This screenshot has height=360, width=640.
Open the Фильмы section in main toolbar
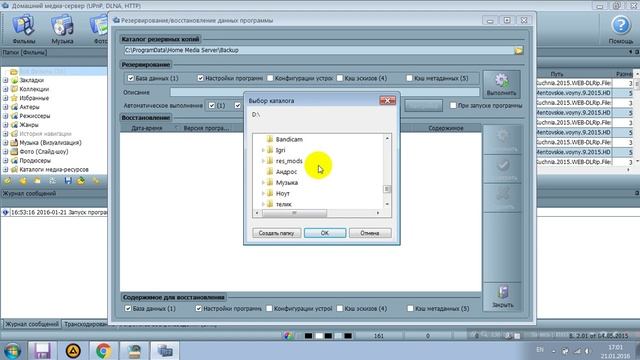point(23,29)
